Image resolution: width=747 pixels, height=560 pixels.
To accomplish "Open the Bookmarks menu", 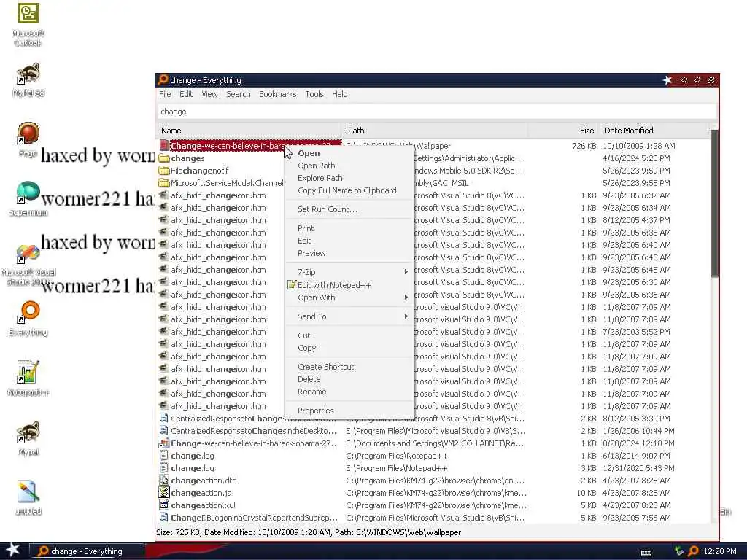I will (278, 94).
